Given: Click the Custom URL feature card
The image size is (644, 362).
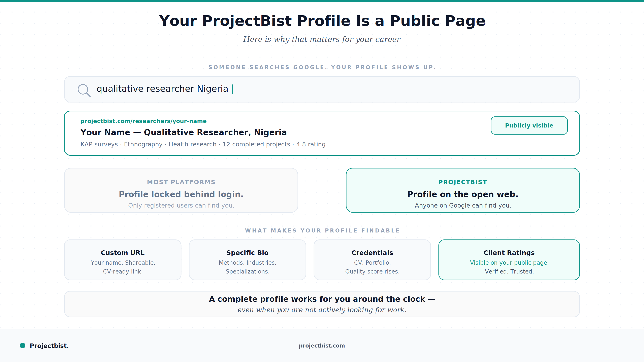Looking at the screenshot, I should click(123, 260).
